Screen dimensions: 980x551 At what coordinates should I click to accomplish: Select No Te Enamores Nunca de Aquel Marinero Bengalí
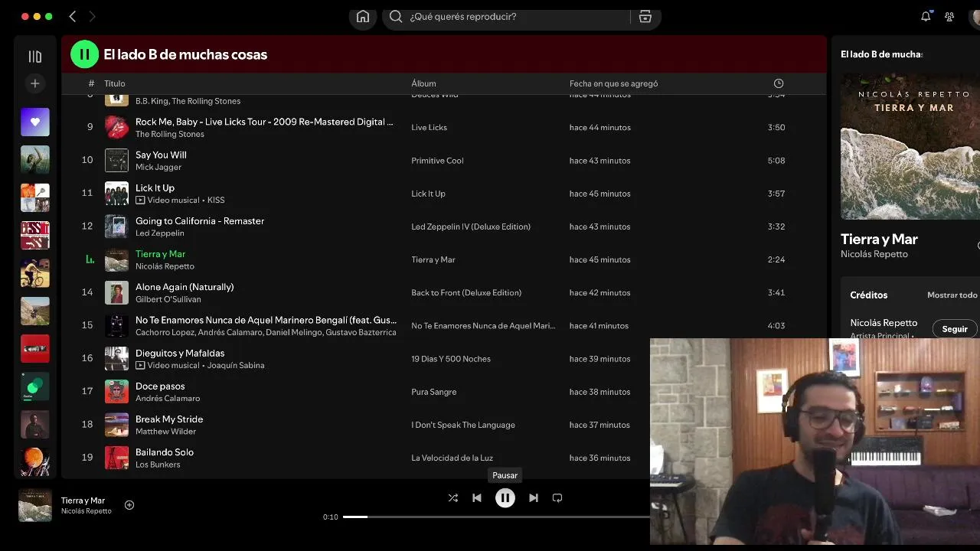click(266, 320)
